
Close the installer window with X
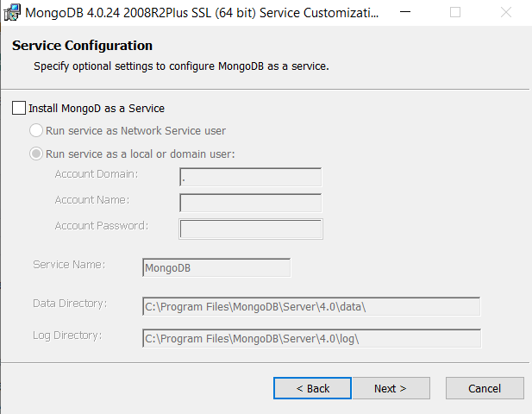506,13
